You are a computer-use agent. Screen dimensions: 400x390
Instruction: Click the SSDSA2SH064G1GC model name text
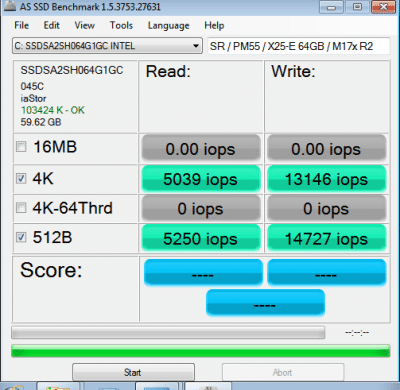[72, 70]
